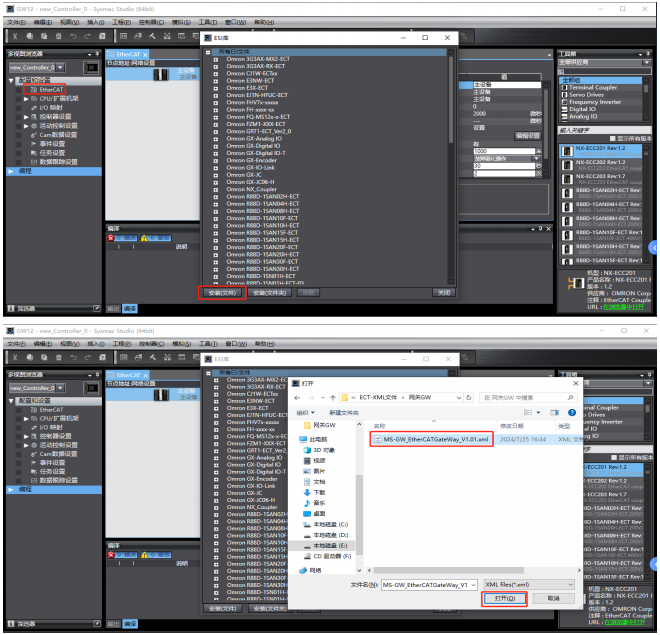This screenshot has width=660, height=635.
Task: Select NX-ECC202 Rev:1.2 in upper toolbox
Action: pos(601,165)
